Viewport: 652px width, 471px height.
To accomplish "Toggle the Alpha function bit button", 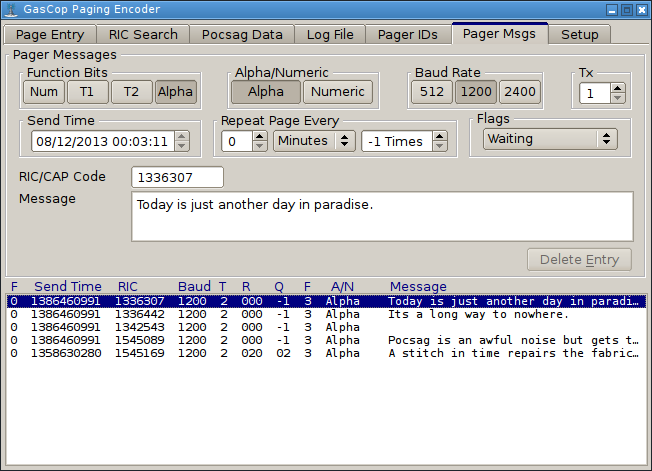I will click(x=175, y=92).
